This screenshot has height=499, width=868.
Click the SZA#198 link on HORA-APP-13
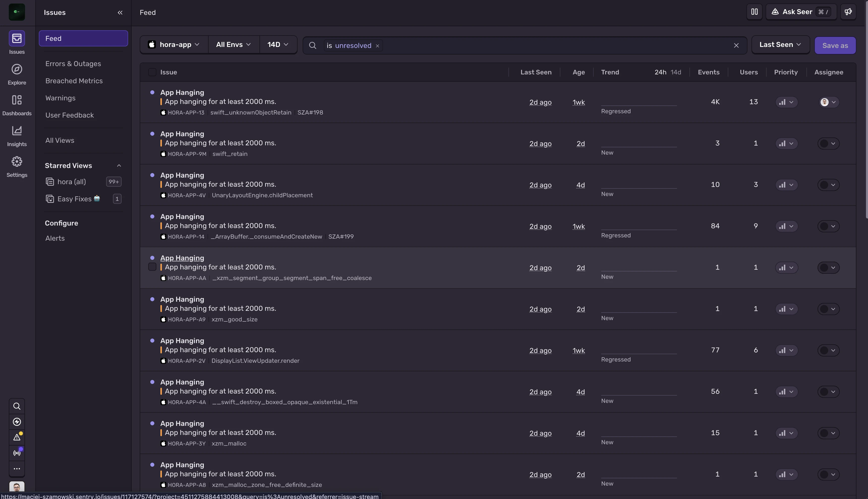(310, 113)
